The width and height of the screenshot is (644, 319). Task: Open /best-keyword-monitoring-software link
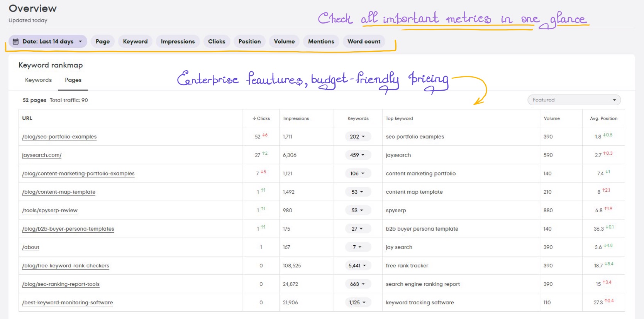68,303
